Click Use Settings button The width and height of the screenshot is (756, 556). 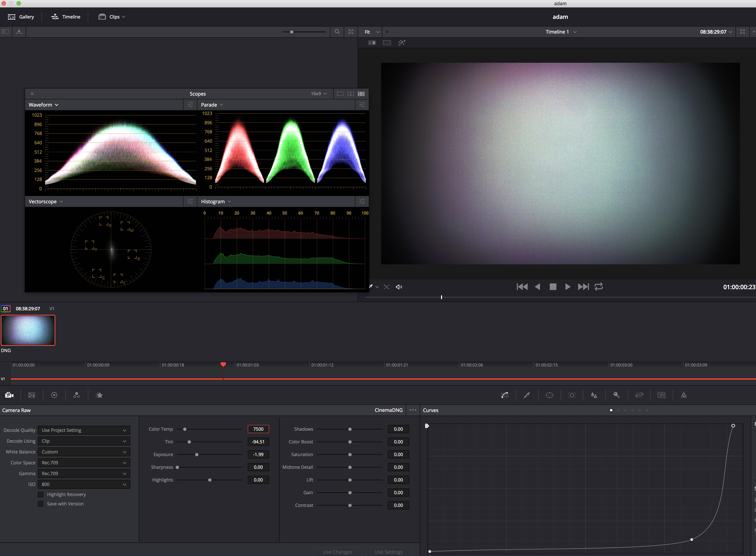tap(389, 552)
